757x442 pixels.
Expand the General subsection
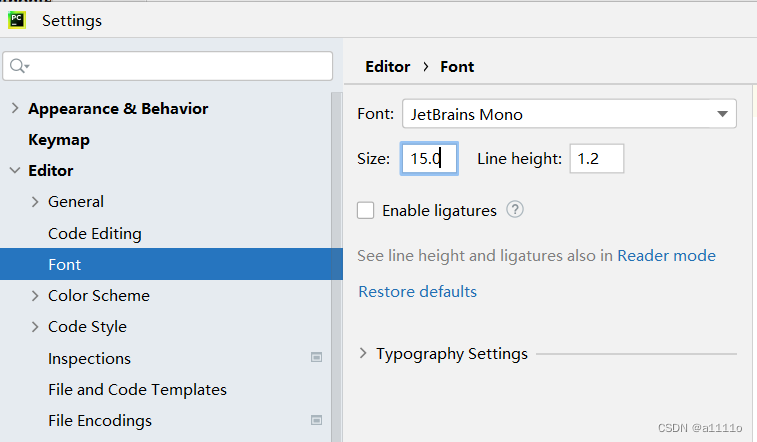coord(35,202)
